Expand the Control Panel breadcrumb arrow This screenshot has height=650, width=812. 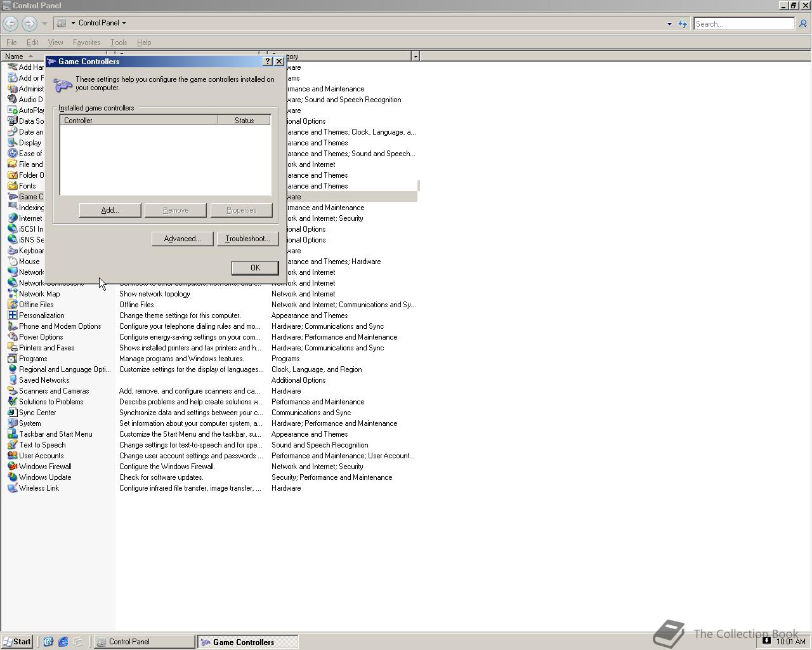click(124, 23)
